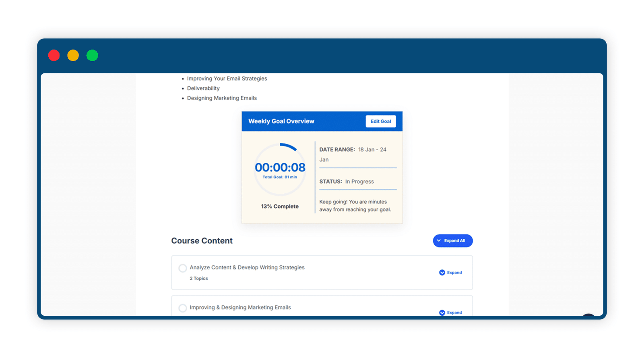Click the Course Content heading
This screenshot has height=358, width=644.
tap(202, 241)
